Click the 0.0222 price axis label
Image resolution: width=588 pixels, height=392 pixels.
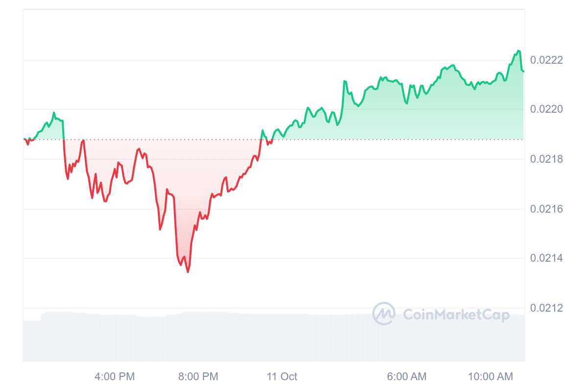click(x=547, y=60)
